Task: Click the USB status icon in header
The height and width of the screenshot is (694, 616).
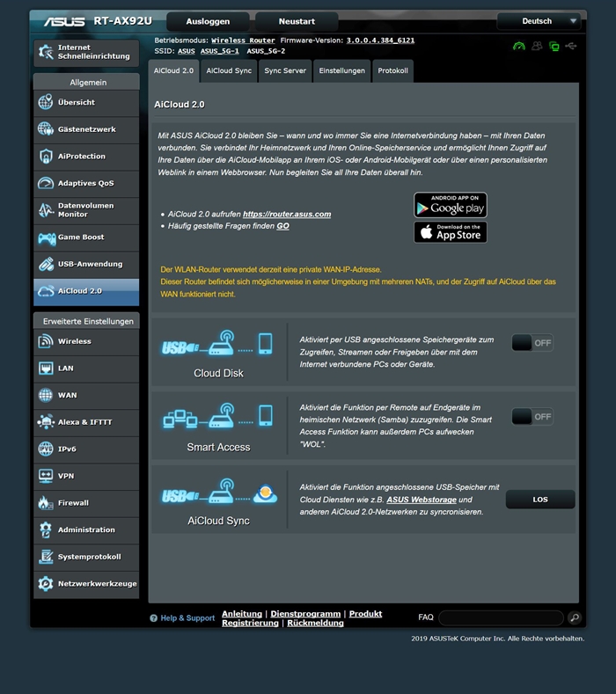Action: (x=571, y=46)
